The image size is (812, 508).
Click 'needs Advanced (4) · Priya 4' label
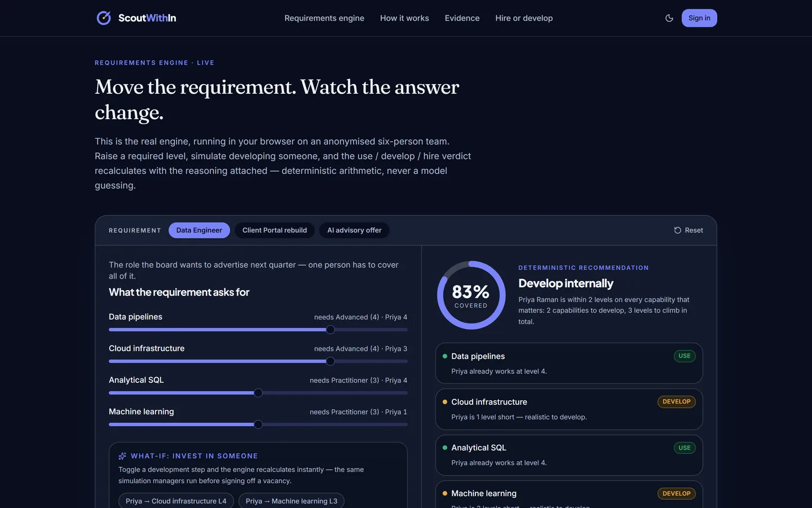360,317
